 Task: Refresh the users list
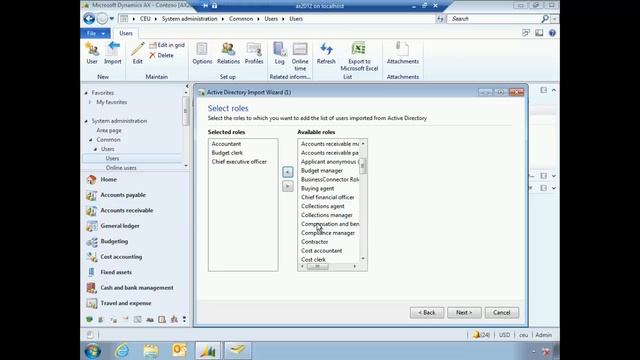pos(326,53)
